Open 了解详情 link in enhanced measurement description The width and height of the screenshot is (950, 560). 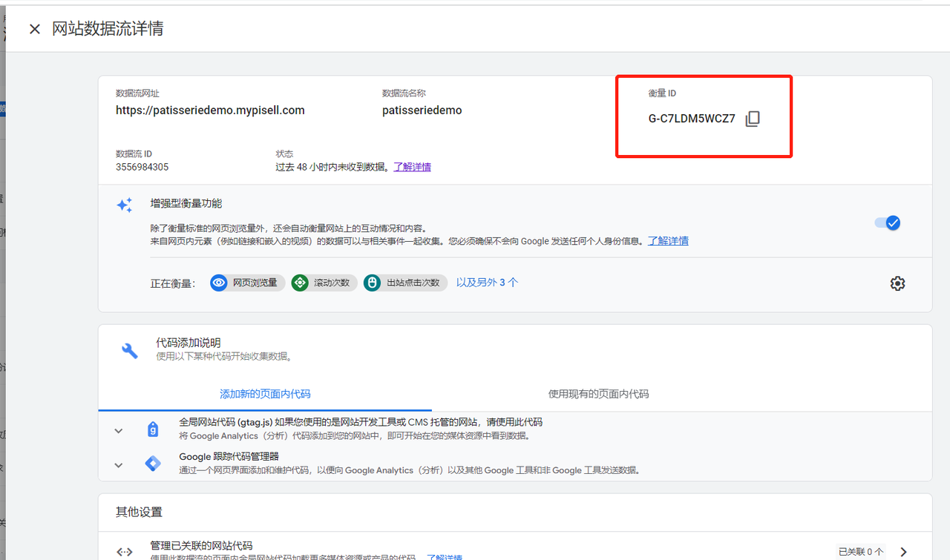pyautogui.click(x=668, y=241)
